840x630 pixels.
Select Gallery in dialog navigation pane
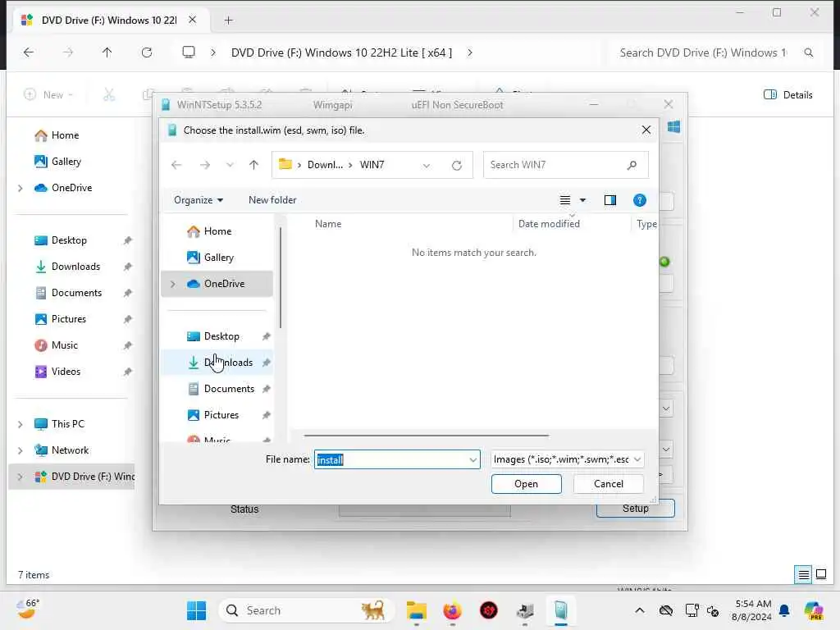218,258
